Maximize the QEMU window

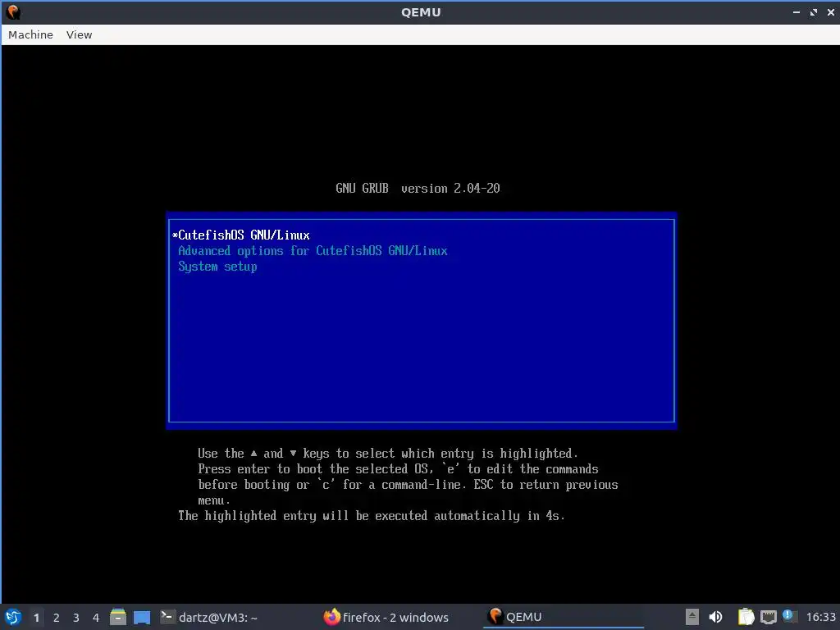click(x=814, y=11)
